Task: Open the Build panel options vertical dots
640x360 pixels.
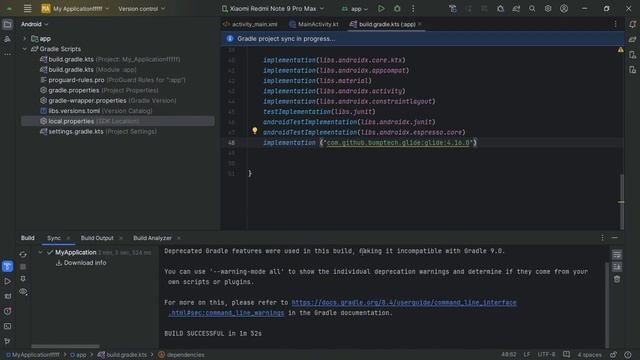Action: coord(602,238)
